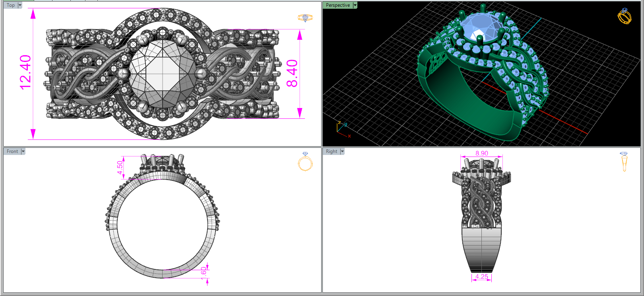Click the Top viewport title label

pyautogui.click(x=11, y=5)
